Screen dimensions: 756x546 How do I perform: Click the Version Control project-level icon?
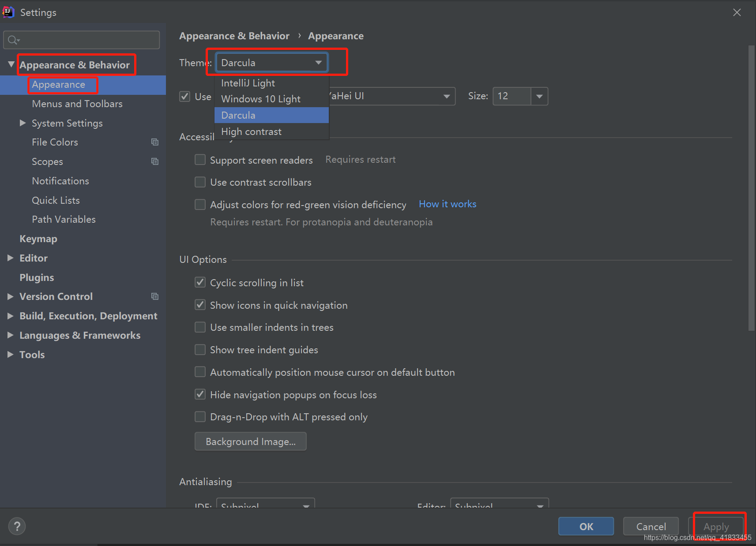pos(155,296)
